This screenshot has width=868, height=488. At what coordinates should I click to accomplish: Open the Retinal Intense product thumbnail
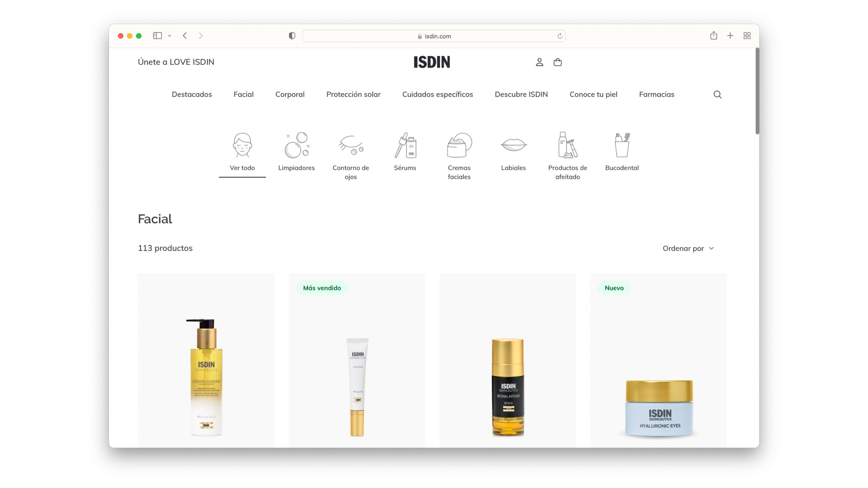(x=508, y=360)
